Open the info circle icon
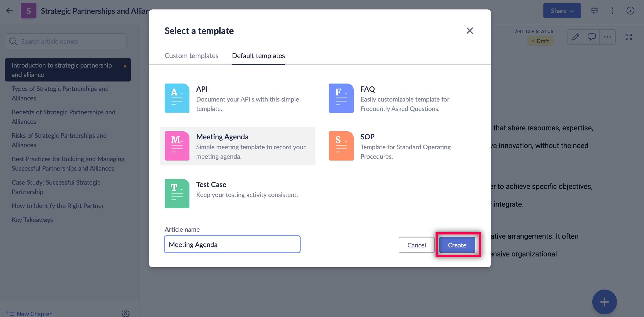644x317 pixels. [630, 11]
